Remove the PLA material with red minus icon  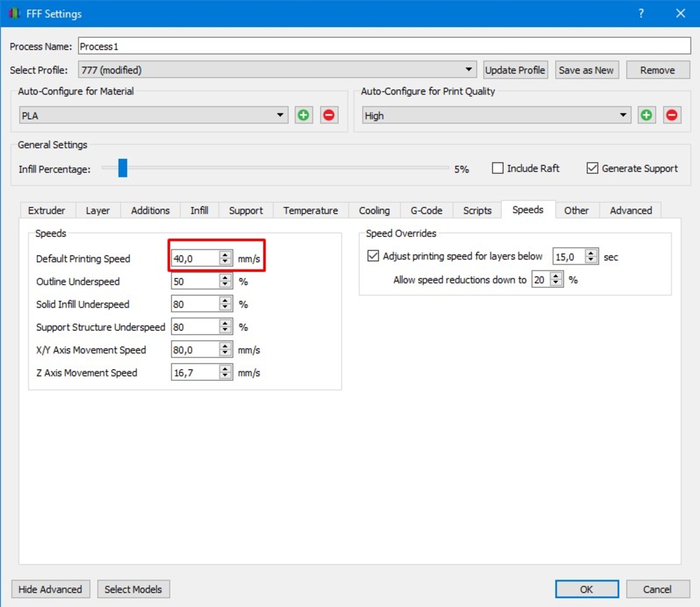(329, 115)
